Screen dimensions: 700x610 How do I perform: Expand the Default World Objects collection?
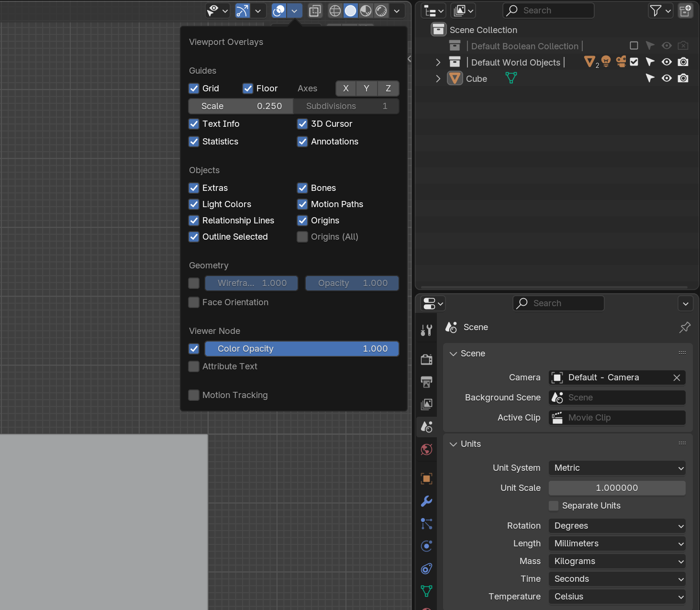[x=438, y=62]
